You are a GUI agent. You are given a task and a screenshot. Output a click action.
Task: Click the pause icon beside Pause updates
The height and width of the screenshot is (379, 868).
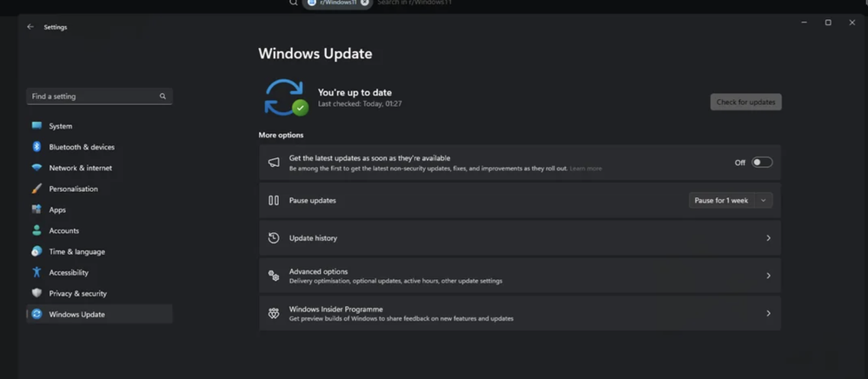pyautogui.click(x=274, y=201)
